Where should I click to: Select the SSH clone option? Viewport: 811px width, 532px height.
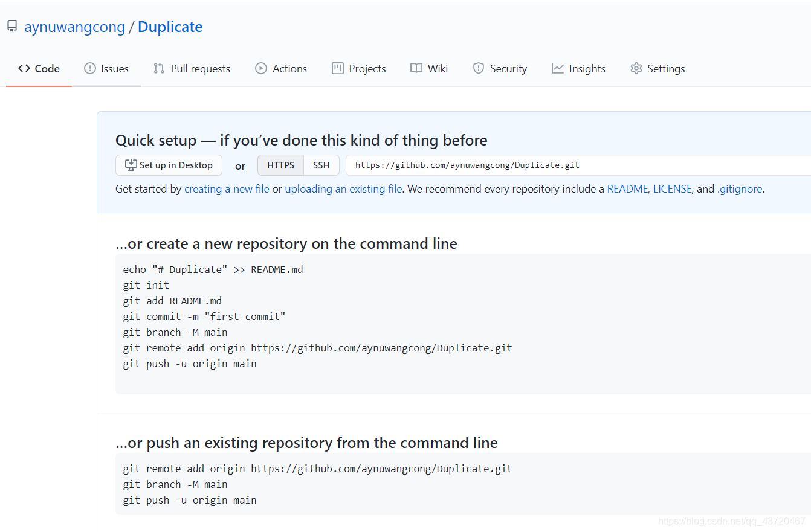(321, 165)
